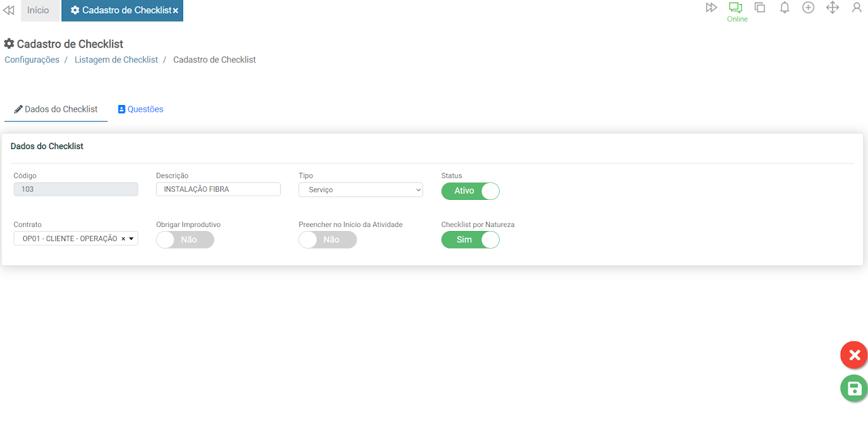Expand the Contrato dropdown arrow
The height and width of the screenshot is (437, 868).
131,238
